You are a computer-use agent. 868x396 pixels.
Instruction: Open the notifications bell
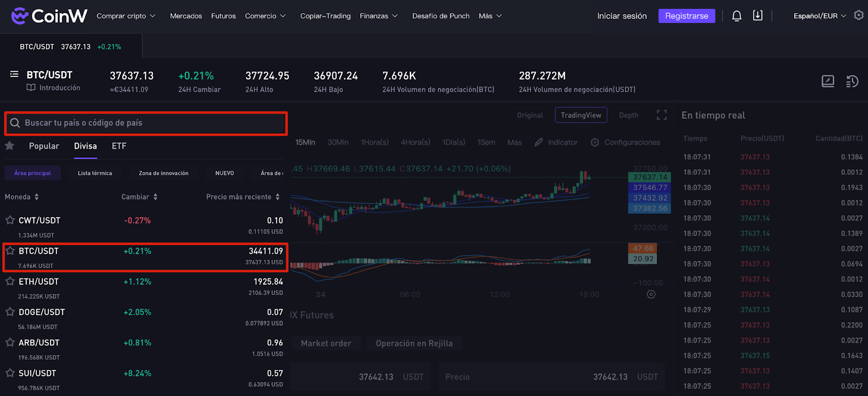pyautogui.click(x=737, y=16)
